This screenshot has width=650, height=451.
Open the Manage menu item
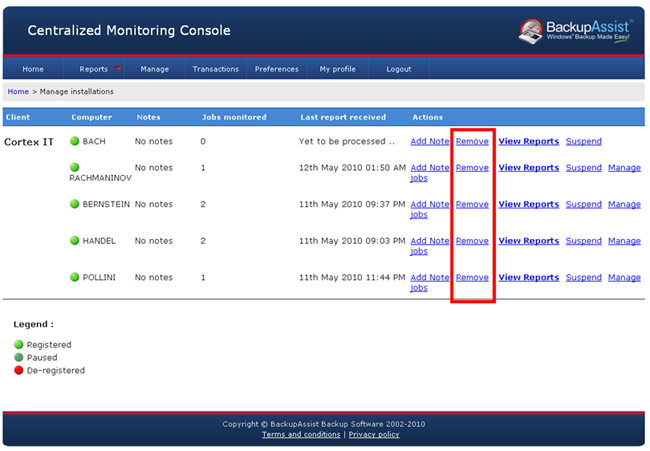point(155,69)
